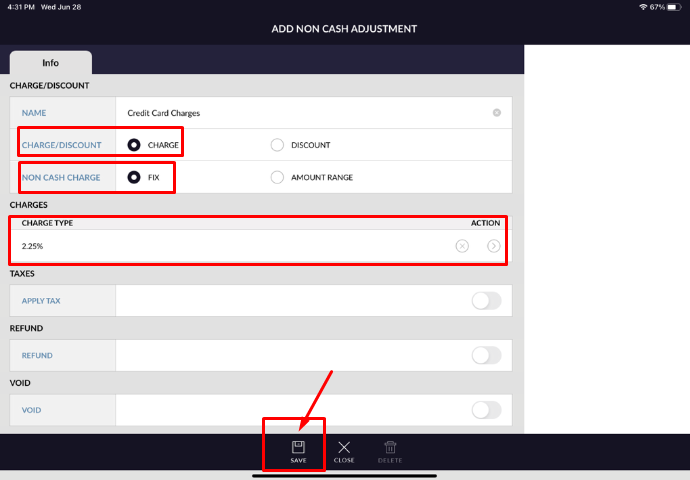Click the Delete trash can icon
This screenshot has height=480, width=690.
390,447
